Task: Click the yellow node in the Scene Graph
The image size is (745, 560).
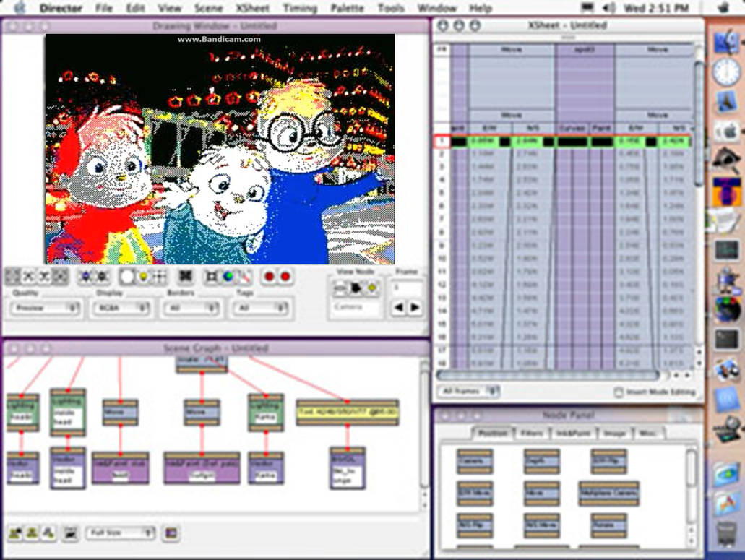Action: (348, 413)
